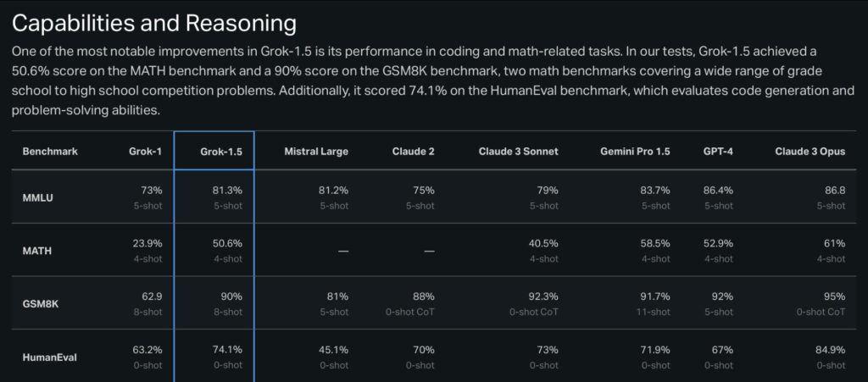The image size is (868, 382).
Task: Click Claude 3 Opus's 84.9% HumanEval score
Action: (829, 350)
